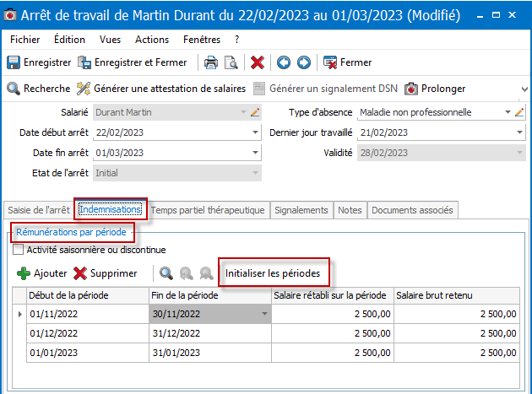Image resolution: width=532 pixels, height=394 pixels.
Task: Open the Actions menu
Action: 152,40
